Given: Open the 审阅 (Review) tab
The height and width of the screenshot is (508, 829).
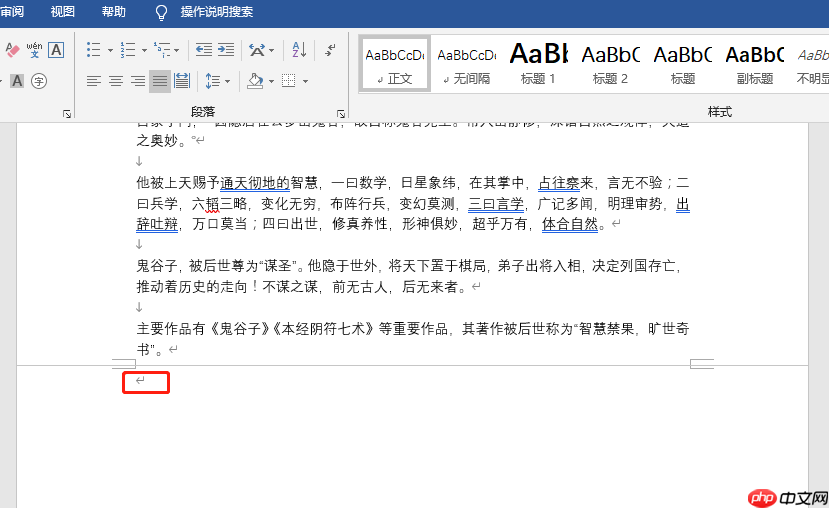Looking at the screenshot, I should point(12,12).
